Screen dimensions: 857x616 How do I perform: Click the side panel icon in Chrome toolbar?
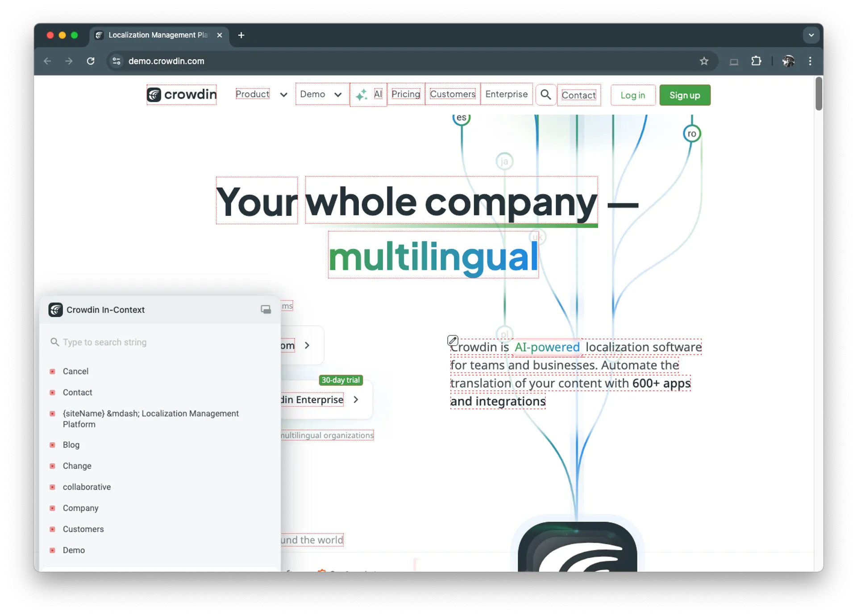click(x=734, y=62)
